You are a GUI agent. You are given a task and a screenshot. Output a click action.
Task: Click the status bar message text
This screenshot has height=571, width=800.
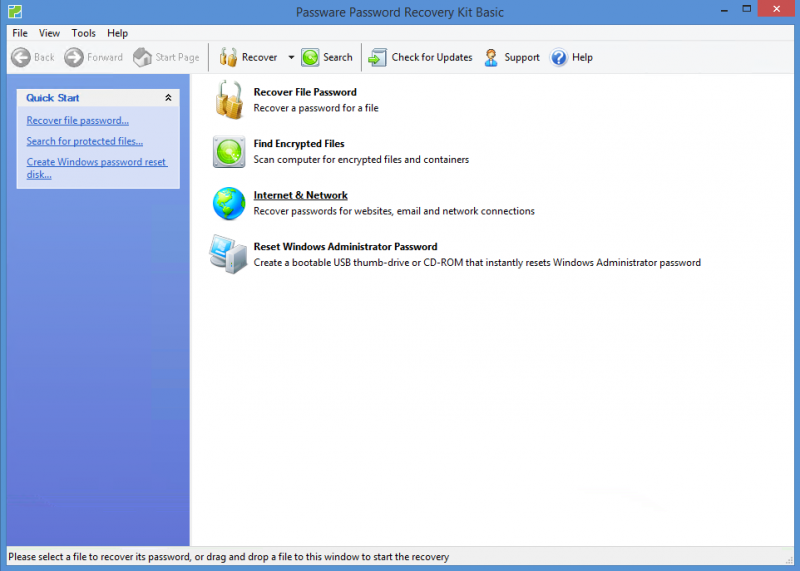pyautogui.click(x=229, y=557)
